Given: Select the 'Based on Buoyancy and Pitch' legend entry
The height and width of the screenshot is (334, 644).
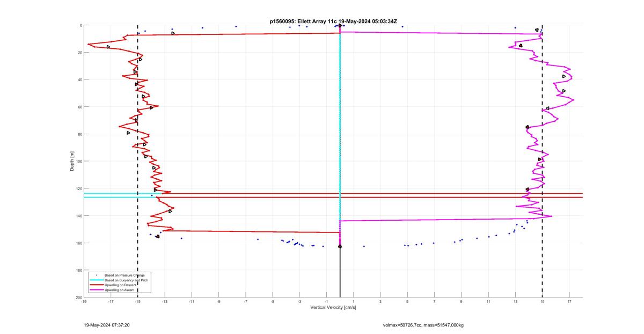Looking at the screenshot, I should click(x=126, y=280).
